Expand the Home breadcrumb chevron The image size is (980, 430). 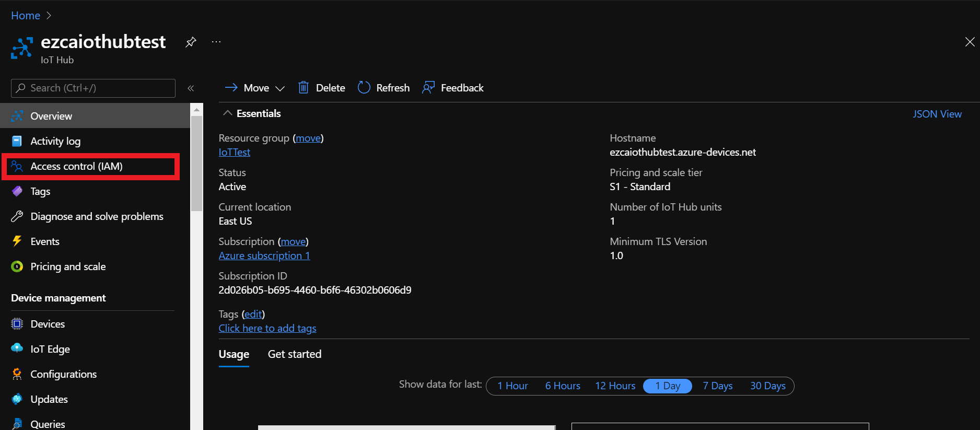coord(49,16)
